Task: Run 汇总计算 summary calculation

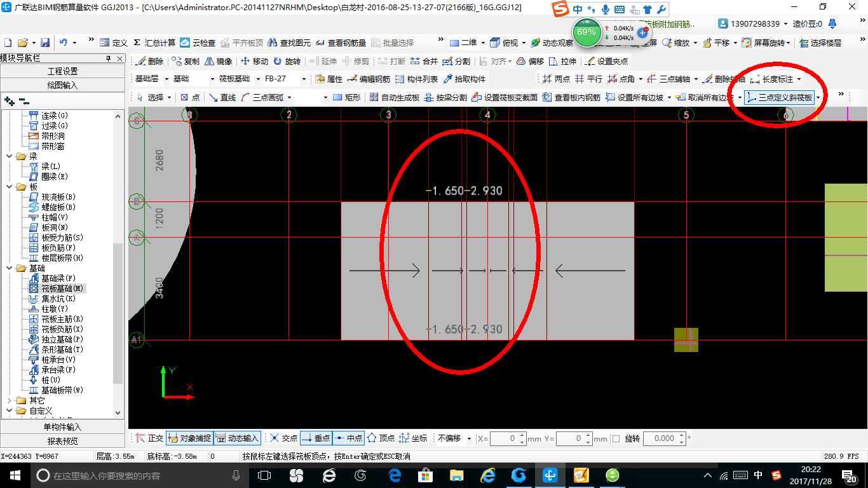Action: [154, 43]
